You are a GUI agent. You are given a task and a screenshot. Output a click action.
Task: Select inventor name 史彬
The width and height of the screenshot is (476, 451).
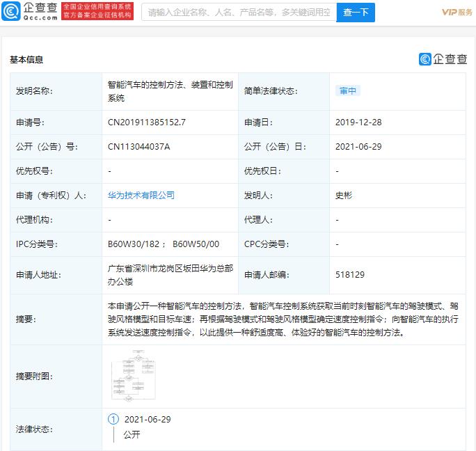coord(344,196)
